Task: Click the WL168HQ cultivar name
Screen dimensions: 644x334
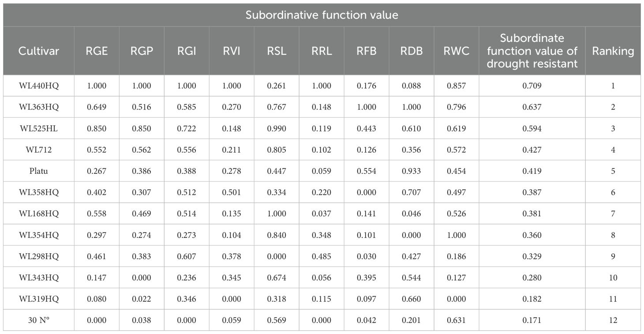Action: coord(38,214)
